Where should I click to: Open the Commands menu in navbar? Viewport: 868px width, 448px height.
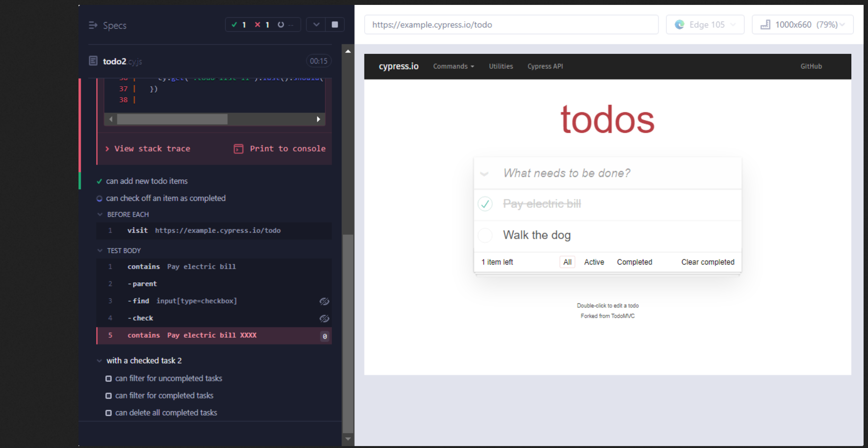pos(453,66)
